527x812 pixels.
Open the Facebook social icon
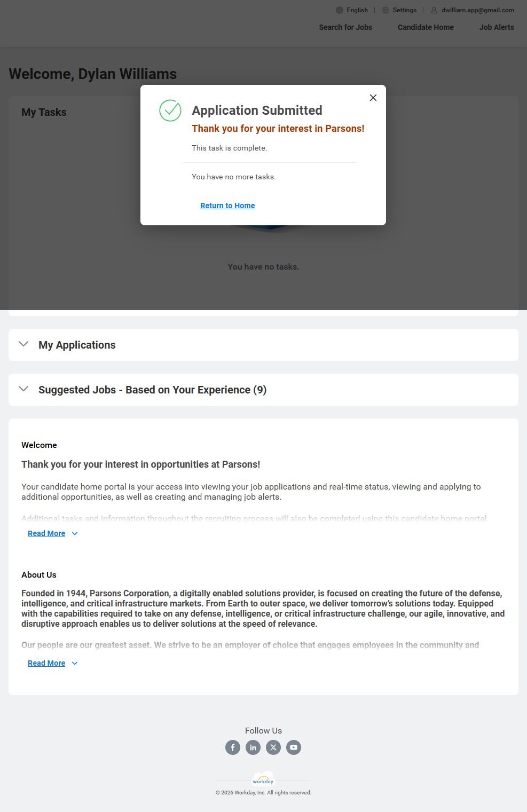pyautogui.click(x=233, y=747)
